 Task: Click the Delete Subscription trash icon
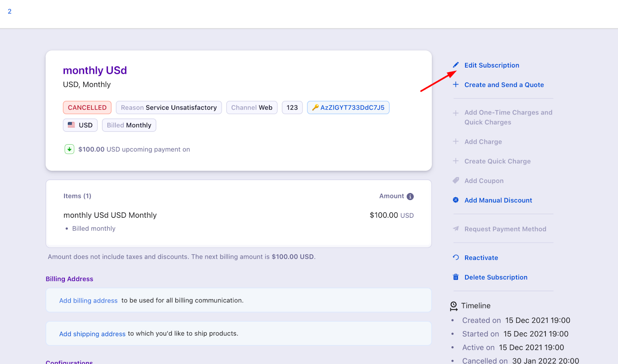[x=456, y=277]
